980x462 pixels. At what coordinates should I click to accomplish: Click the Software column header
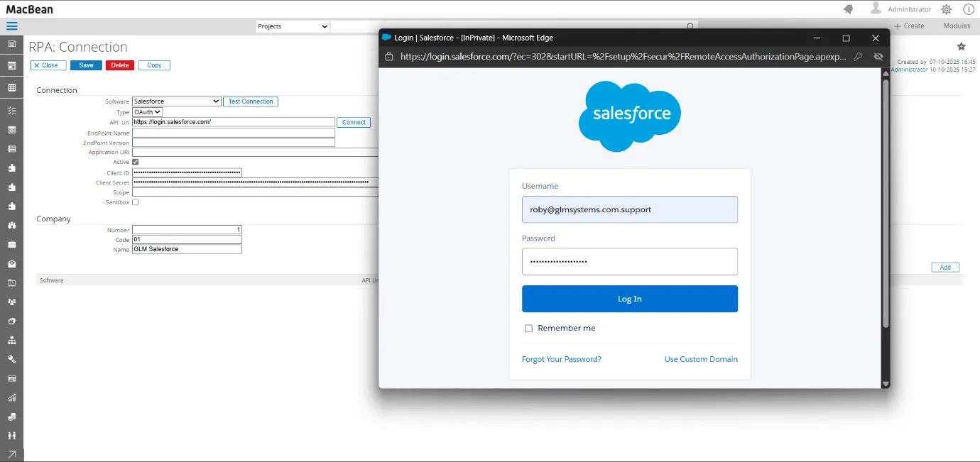[51, 280]
